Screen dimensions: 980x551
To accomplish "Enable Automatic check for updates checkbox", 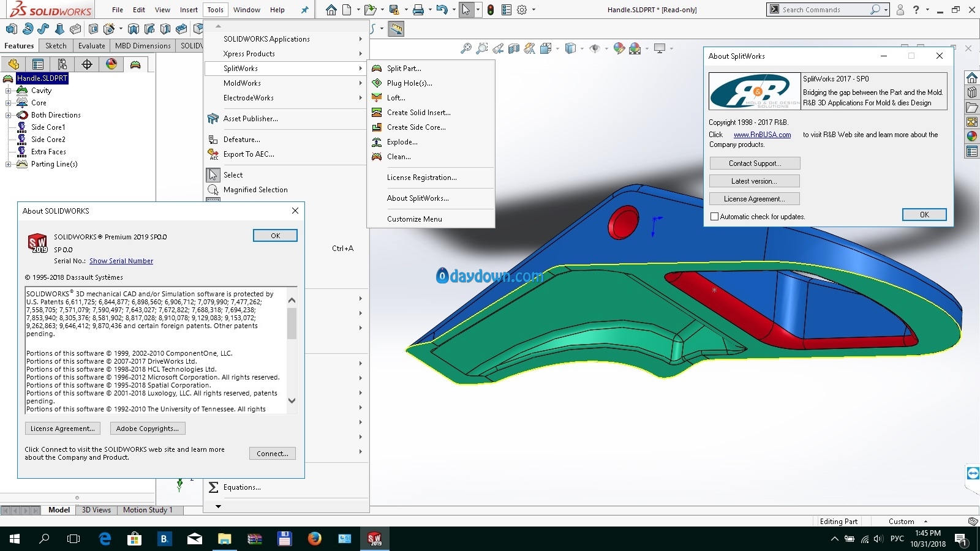I will [714, 217].
